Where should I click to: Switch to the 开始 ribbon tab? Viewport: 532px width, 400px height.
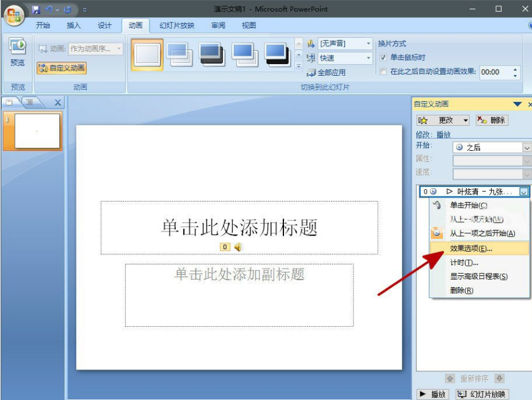(x=43, y=26)
